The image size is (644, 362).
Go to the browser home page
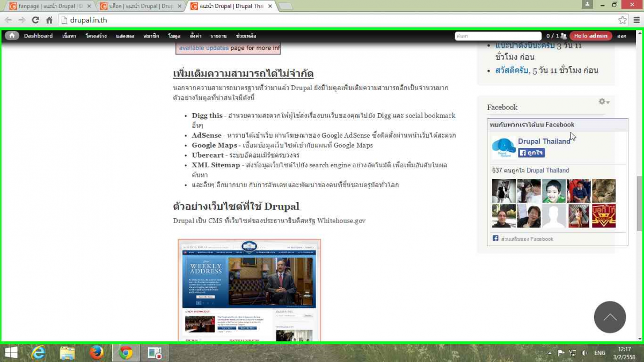(49, 20)
